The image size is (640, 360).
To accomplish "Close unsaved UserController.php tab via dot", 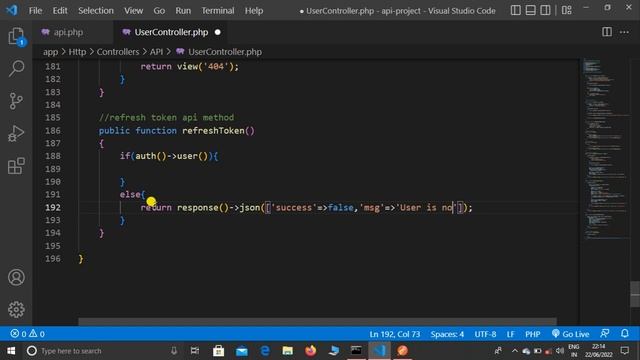I will click(218, 32).
